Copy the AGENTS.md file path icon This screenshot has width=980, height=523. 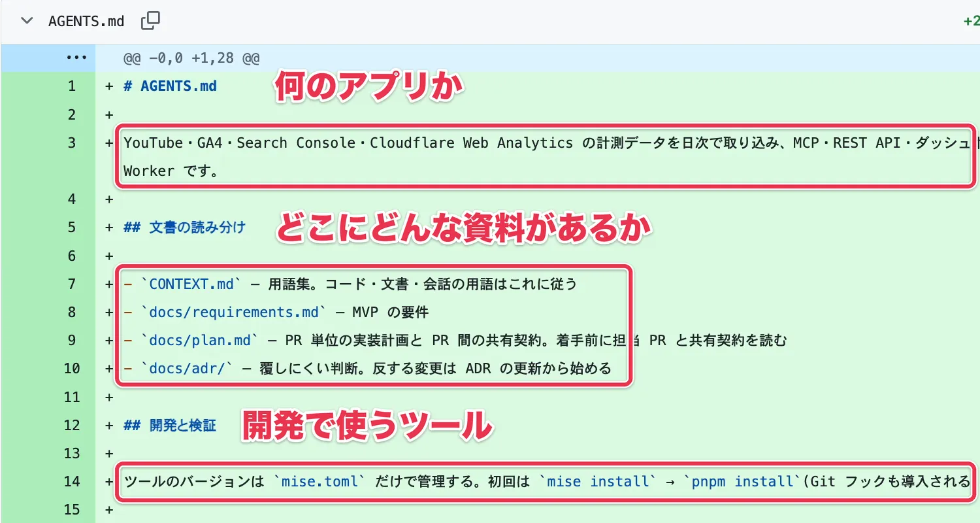(x=150, y=21)
